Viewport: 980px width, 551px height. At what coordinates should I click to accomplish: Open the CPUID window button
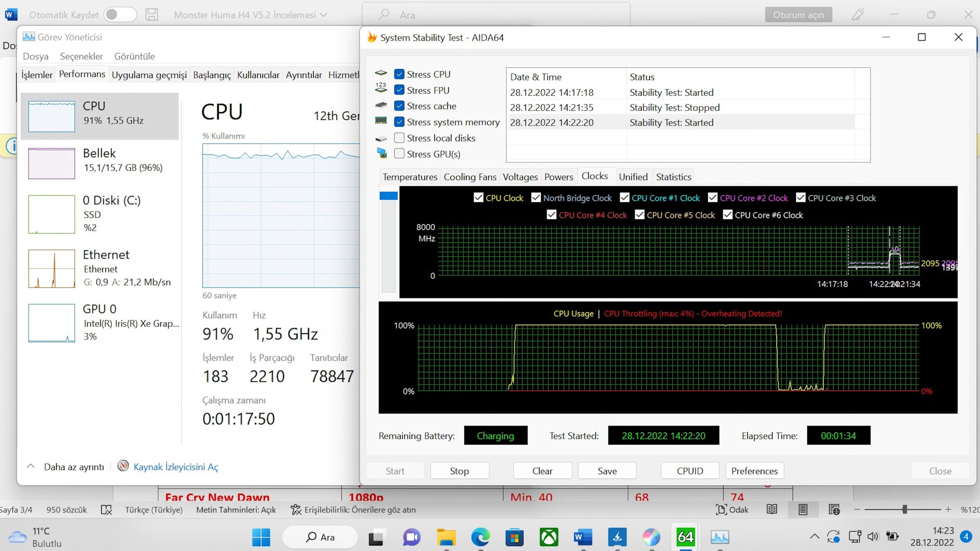tap(689, 471)
